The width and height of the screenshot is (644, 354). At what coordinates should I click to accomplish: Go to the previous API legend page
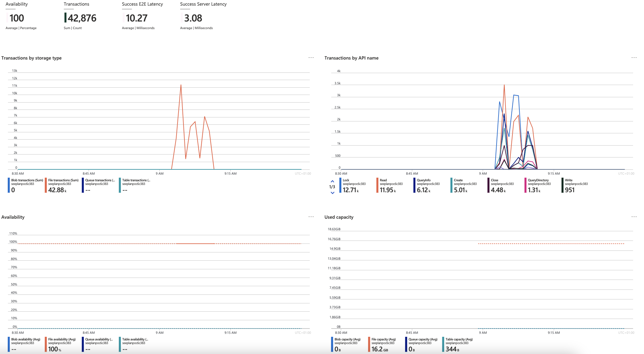click(x=332, y=181)
